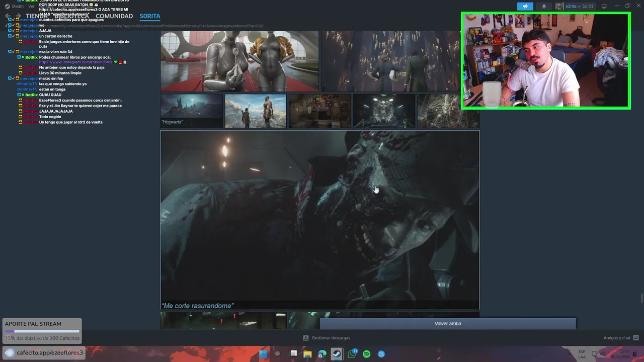Click the Volver arriba button
Image resolution: width=644 pixels, height=362 pixels.
(448, 323)
